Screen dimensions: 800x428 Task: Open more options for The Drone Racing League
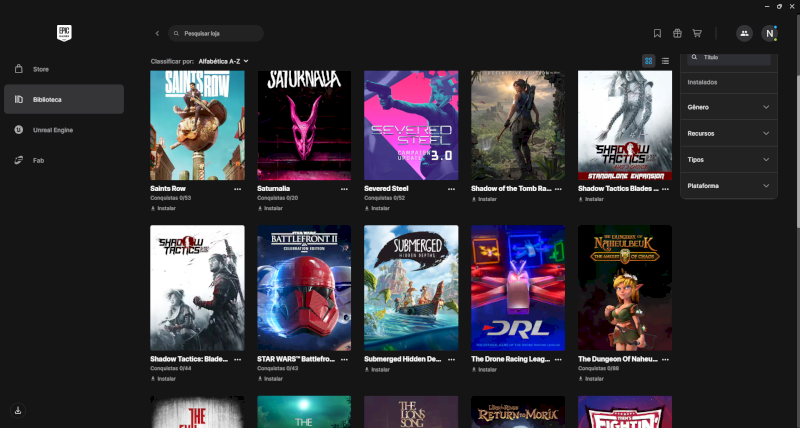pos(558,359)
